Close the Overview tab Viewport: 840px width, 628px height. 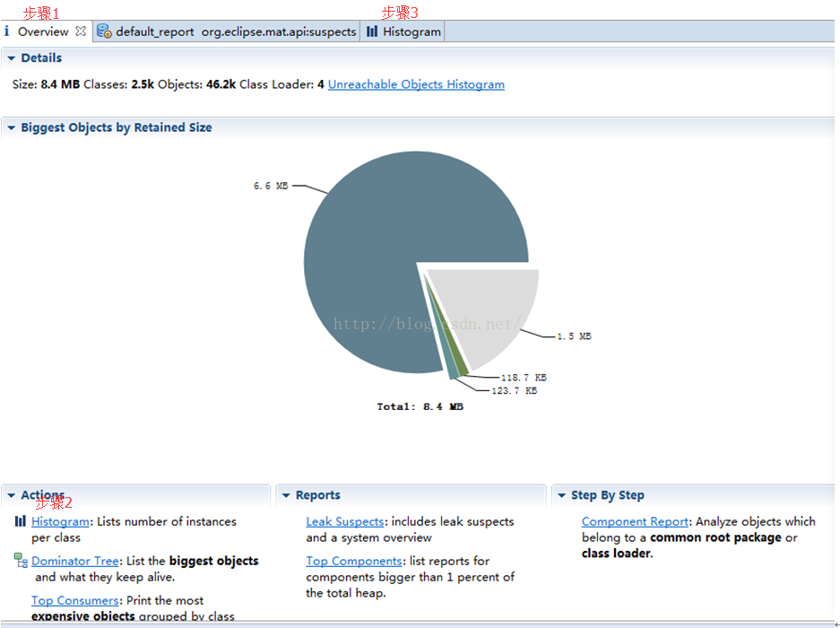click(81, 31)
